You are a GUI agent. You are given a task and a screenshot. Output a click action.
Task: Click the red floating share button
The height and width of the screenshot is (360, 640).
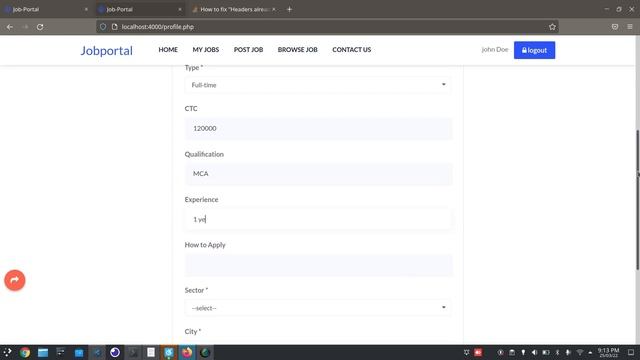15,280
